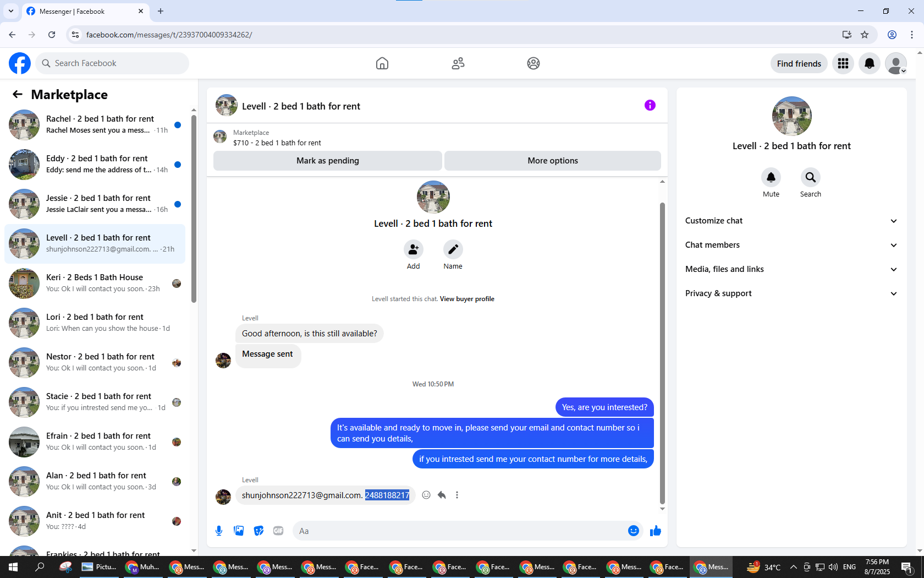This screenshot has height=578, width=924.
Task: Go back from Marketplace chats list
Action: 18,94
